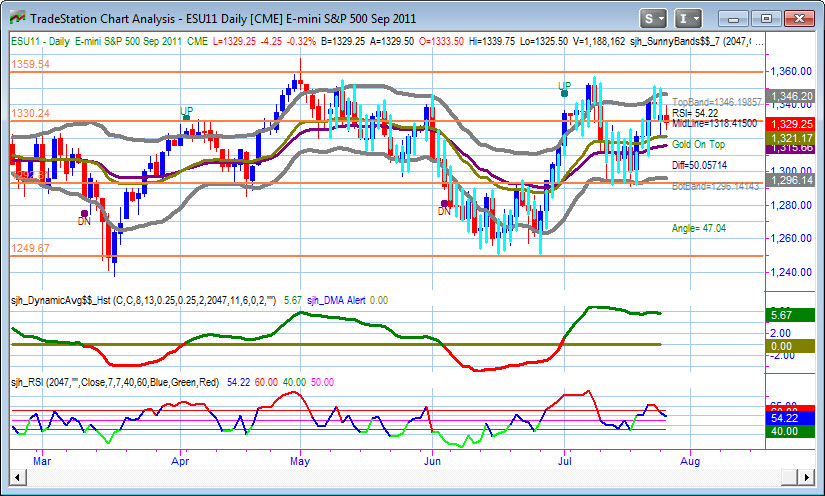Close the chart analysis window
The image size is (825, 496).
click(799, 19)
